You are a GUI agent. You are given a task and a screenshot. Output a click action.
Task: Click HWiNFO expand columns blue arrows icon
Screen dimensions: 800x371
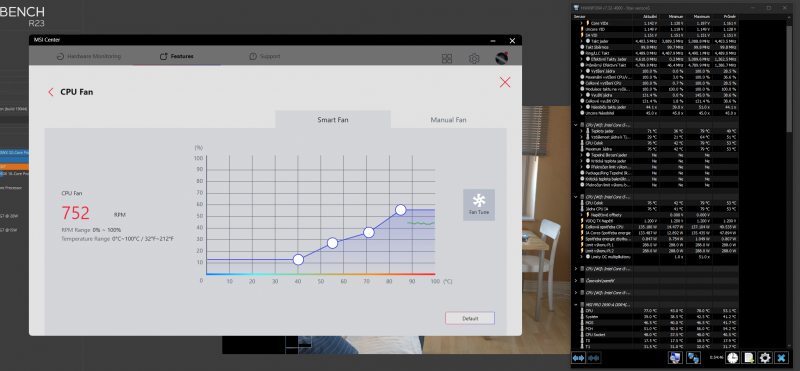[579, 358]
